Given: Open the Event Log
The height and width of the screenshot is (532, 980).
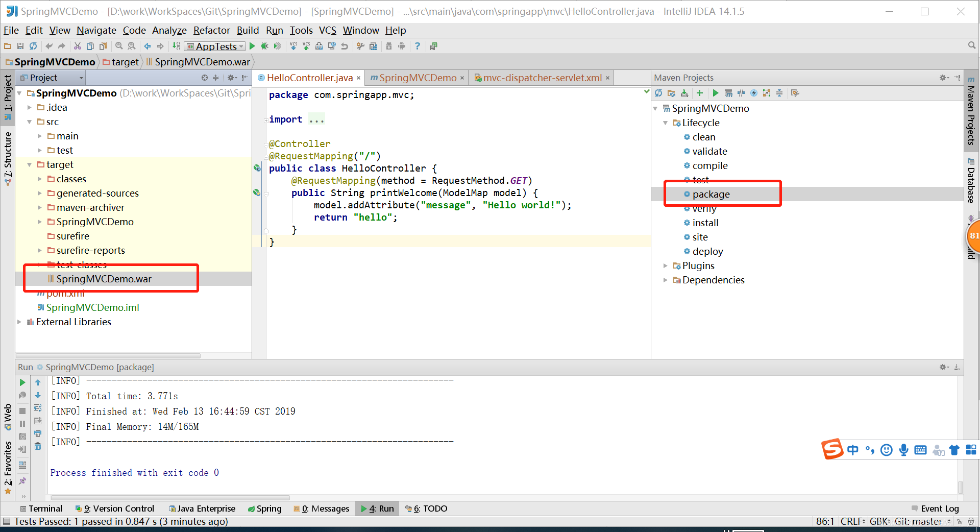Looking at the screenshot, I should 935,509.
